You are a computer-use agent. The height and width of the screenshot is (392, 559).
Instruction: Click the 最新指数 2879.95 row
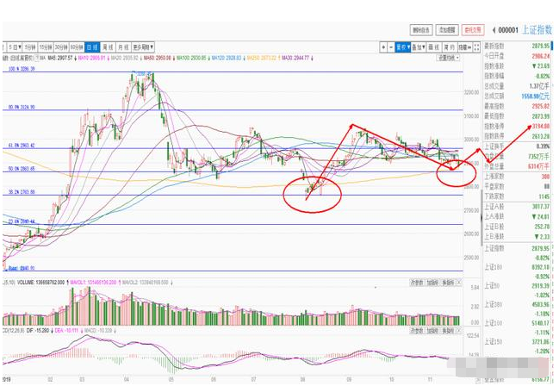pyautogui.click(x=517, y=46)
